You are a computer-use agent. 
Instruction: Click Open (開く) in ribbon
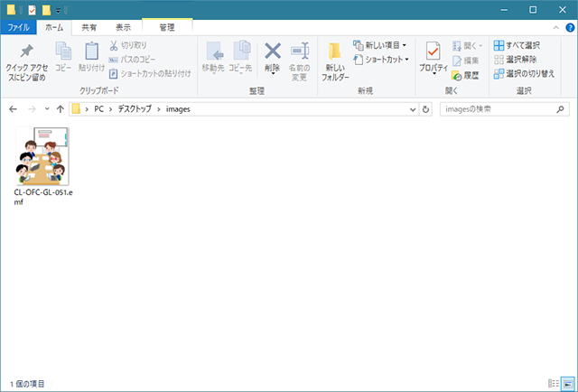(467, 46)
